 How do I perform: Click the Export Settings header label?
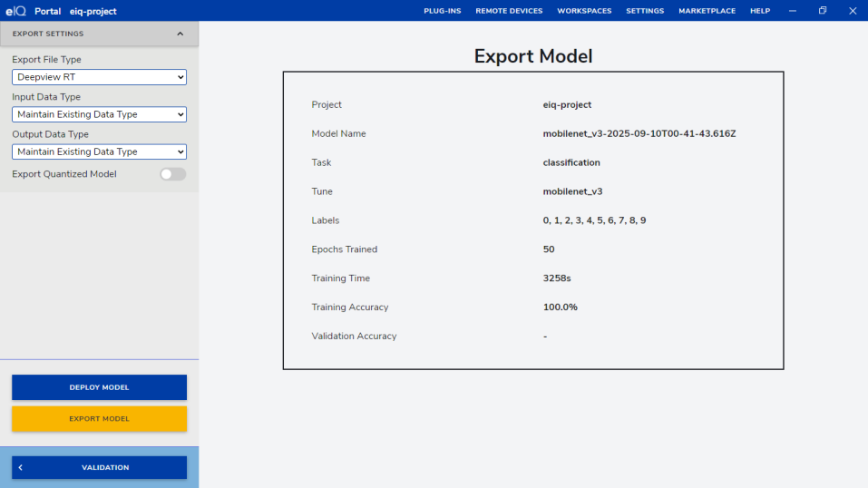click(48, 34)
